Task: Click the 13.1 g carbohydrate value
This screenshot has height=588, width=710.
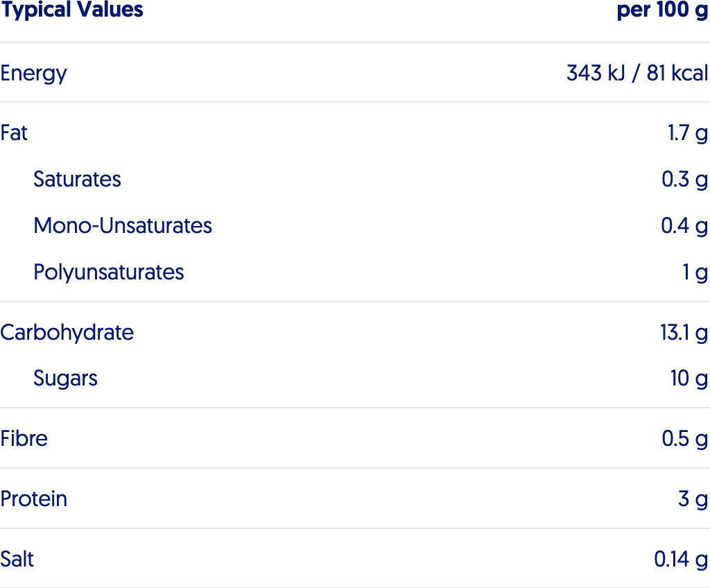Action: pyautogui.click(x=684, y=334)
